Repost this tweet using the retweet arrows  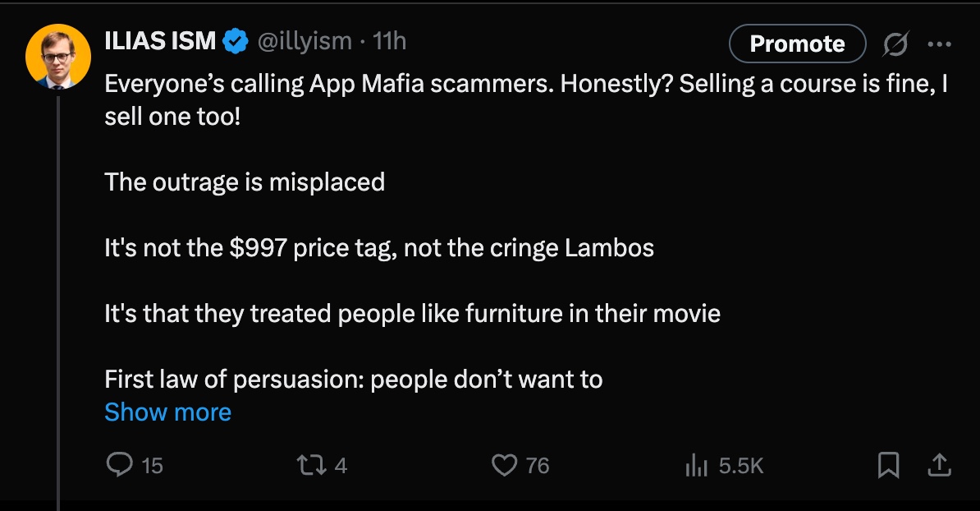click(x=309, y=465)
